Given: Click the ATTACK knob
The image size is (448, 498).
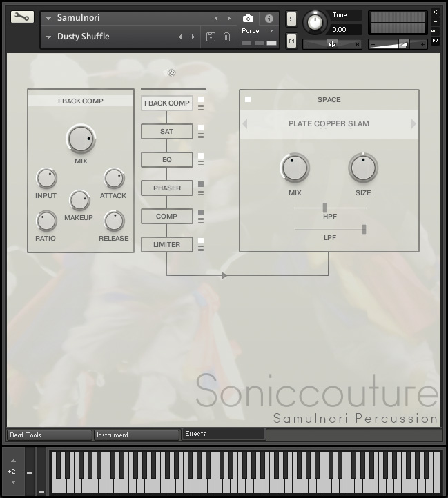Looking at the screenshot, I should [x=114, y=178].
